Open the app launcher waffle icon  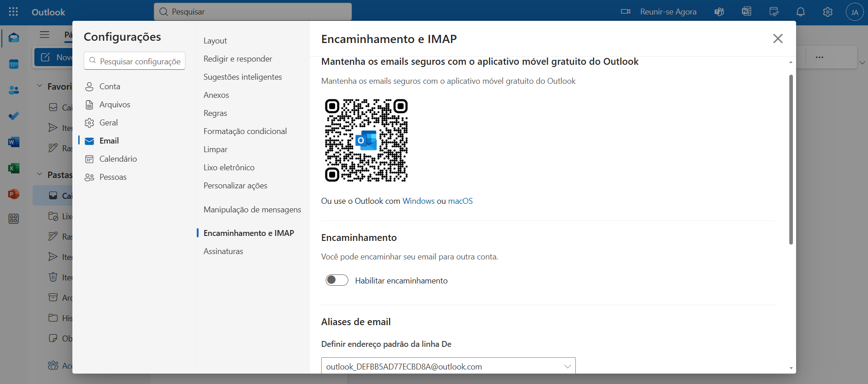(x=14, y=12)
